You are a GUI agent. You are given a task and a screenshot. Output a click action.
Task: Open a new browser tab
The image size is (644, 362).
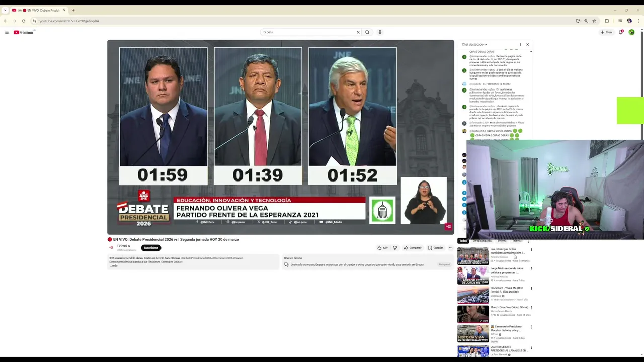[73, 10]
